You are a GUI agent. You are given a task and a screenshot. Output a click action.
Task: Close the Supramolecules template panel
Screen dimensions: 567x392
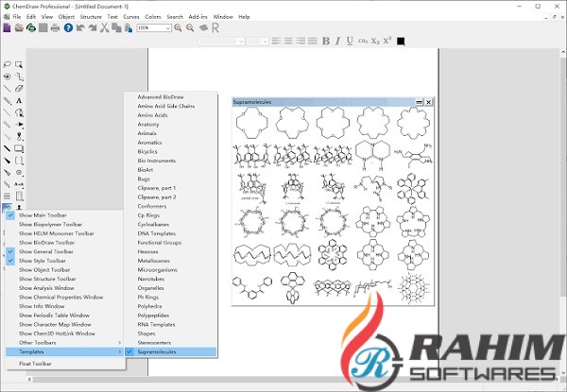(428, 102)
